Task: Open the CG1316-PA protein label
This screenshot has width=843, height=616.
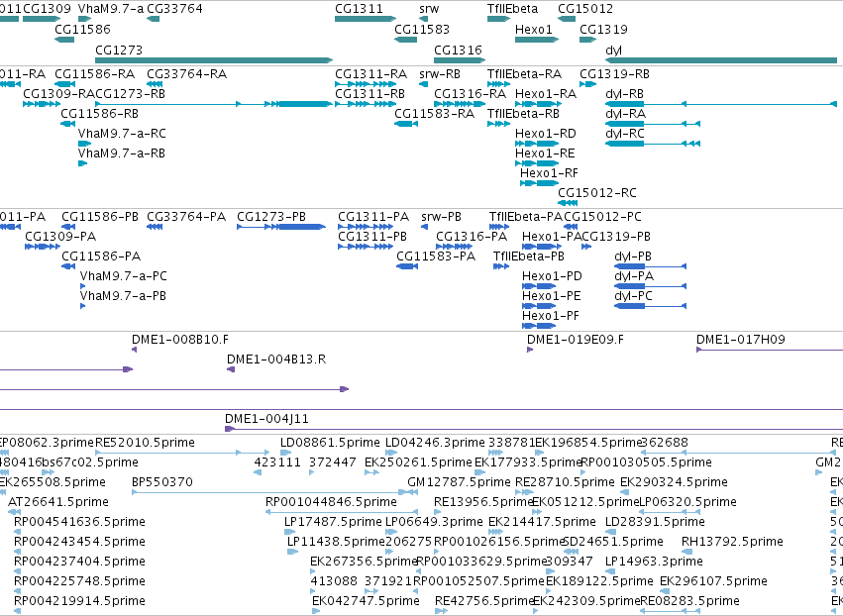Action: tap(472, 237)
